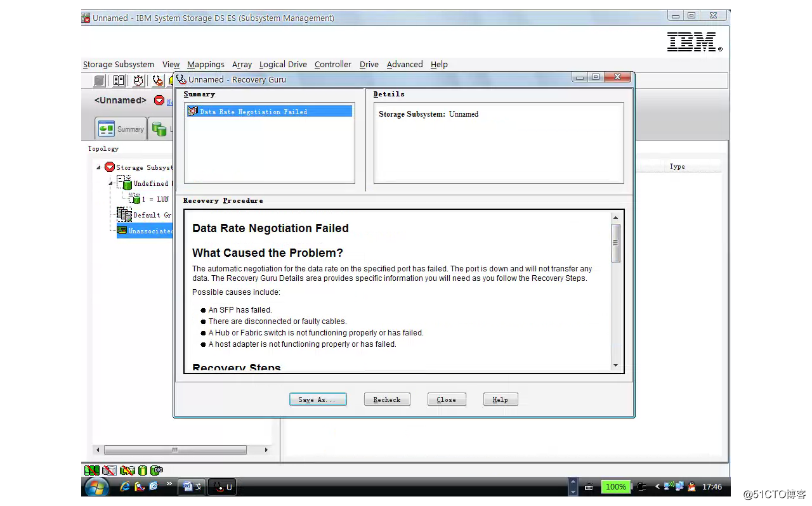
Task: Click the green cylinder status bar icon
Action: click(143, 470)
